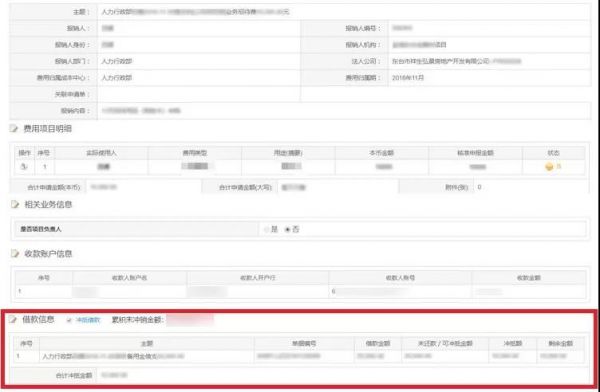This screenshot has height=392, width=600.
Task: Select the 是 radio button
Action: tap(267, 229)
